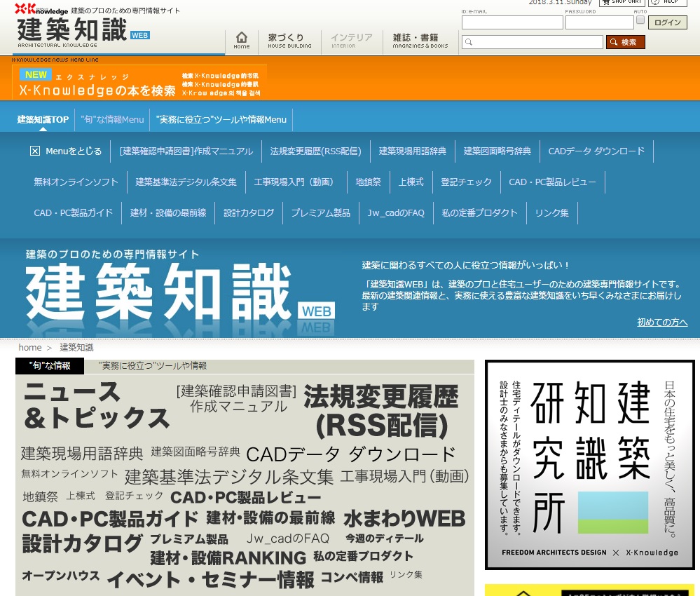The width and height of the screenshot is (700, 596).
Task: Focus the site search text box
Action: 532,42
